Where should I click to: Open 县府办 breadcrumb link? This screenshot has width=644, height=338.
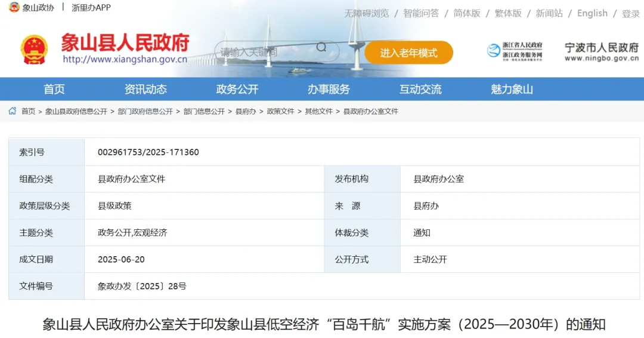point(246,112)
